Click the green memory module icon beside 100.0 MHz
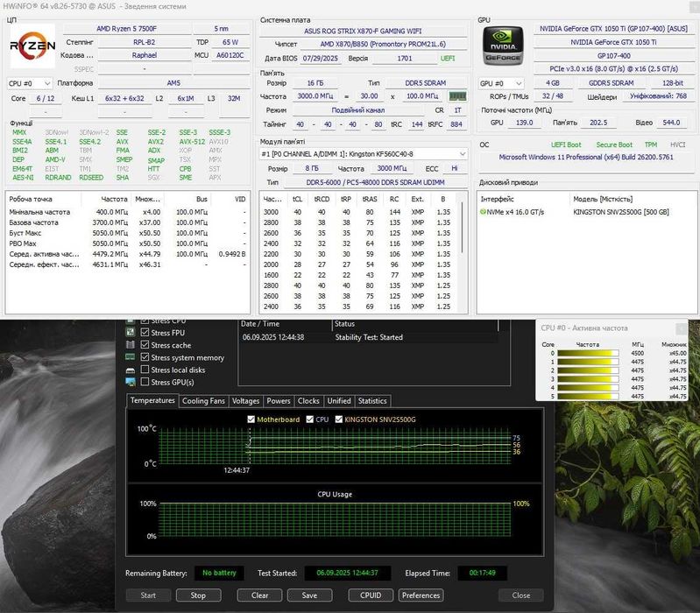The height and width of the screenshot is (613, 700). click(x=457, y=96)
